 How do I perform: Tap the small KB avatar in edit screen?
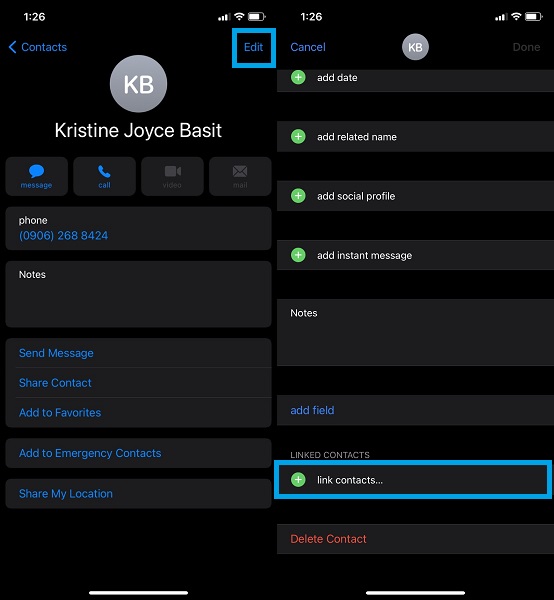415,47
